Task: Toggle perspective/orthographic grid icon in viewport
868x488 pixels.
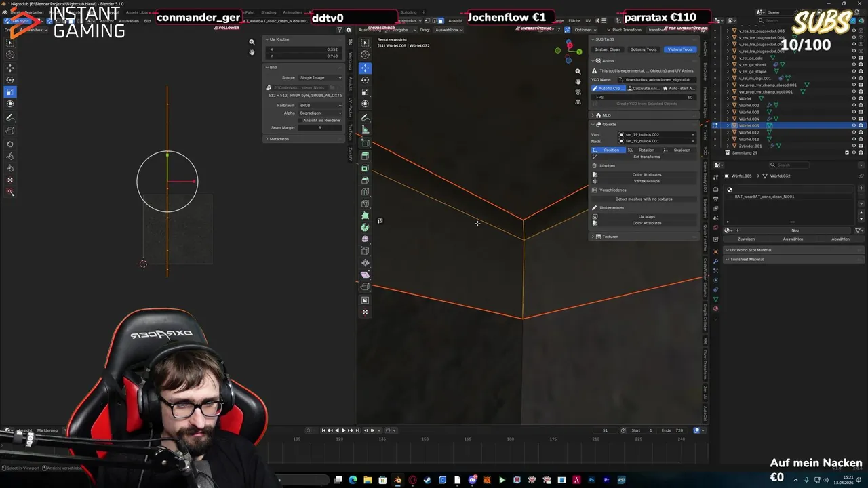Action: (x=578, y=102)
